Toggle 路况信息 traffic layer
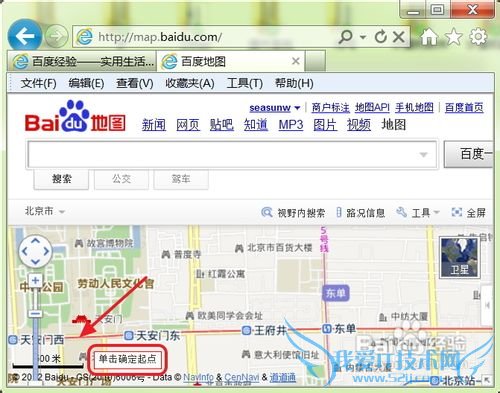 361,212
